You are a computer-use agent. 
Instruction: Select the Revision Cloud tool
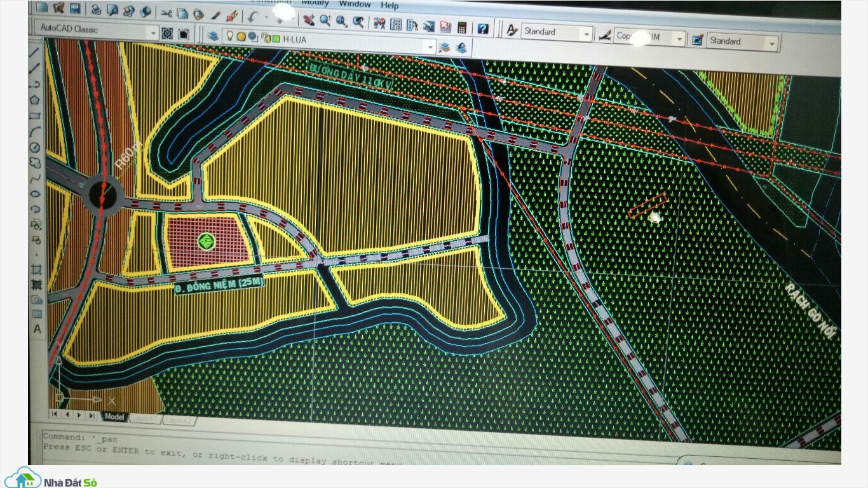pos(35,163)
